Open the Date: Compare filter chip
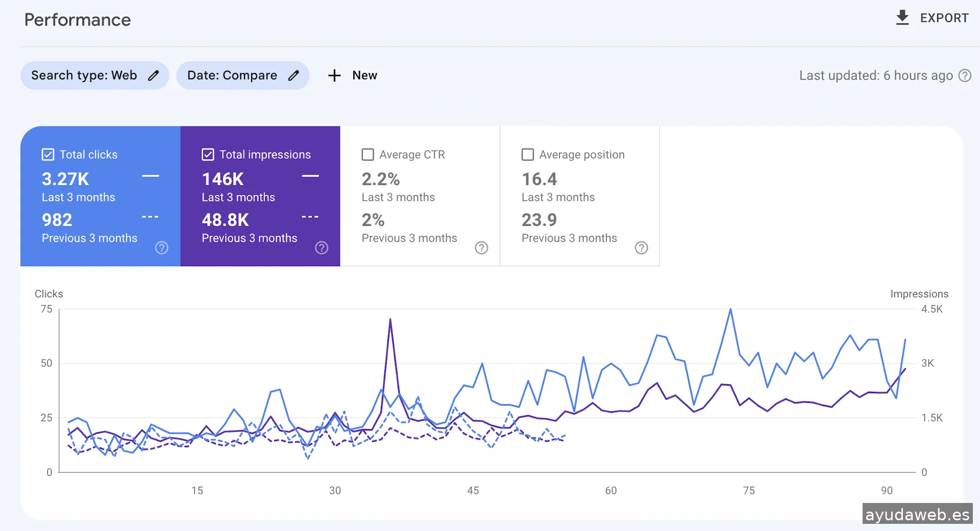The image size is (980, 531). pos(232,75)
